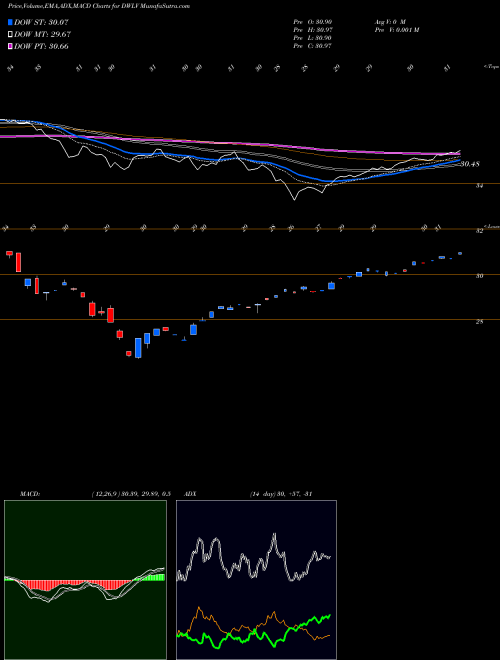The height and width of the screenshot is (660, 500).
Task: Select the 'DOW ST: 30.07' legend label
Action: click(x=41, y=22)
